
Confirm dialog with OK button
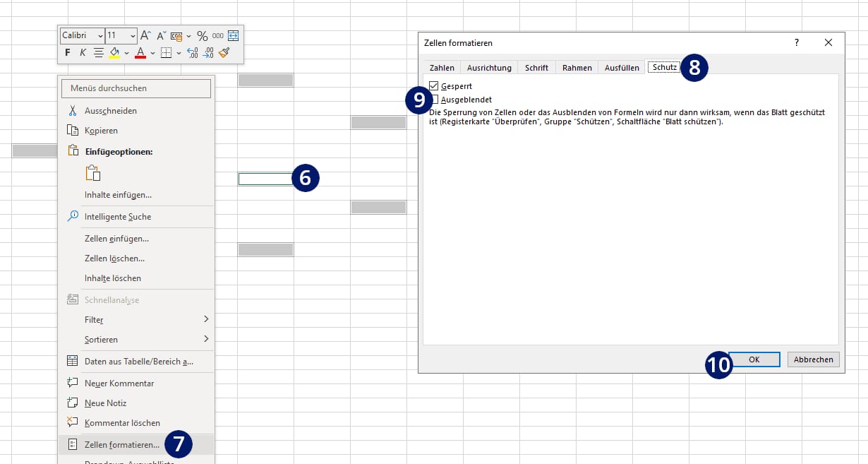[754, 359]
